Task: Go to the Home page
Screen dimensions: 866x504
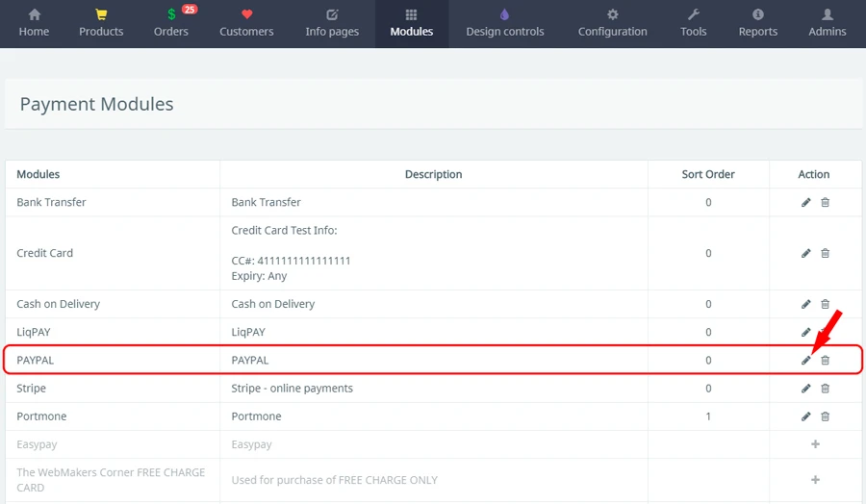Action: [x=34, y=23]
